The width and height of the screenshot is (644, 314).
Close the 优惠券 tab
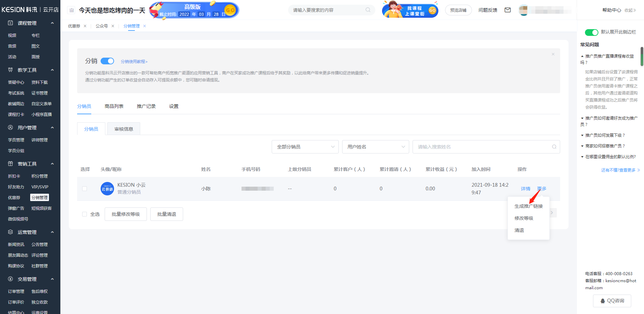[85, 26]
